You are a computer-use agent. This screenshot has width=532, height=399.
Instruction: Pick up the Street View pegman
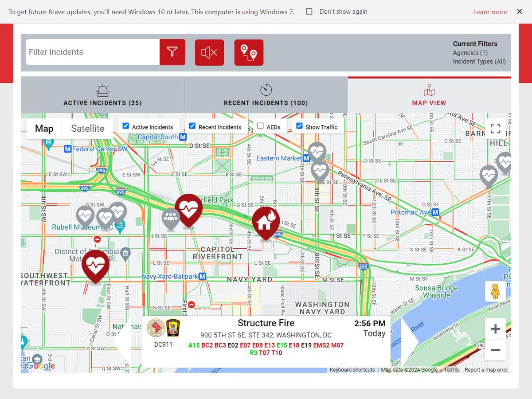pos(496,292)
